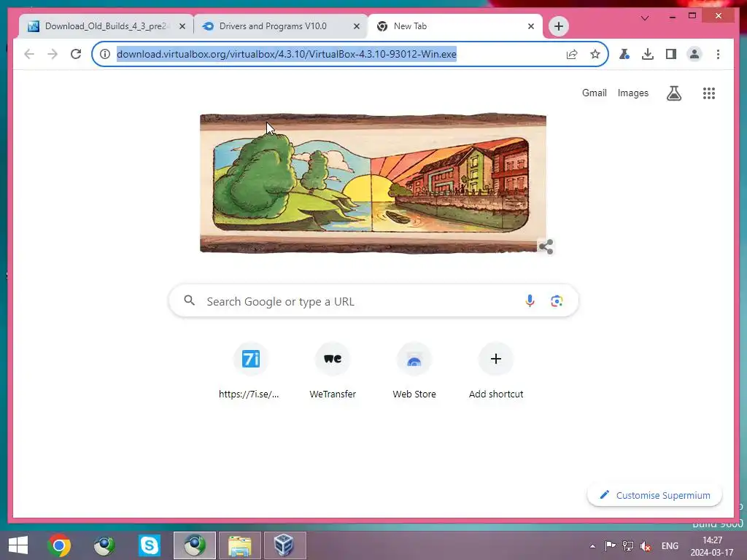Open the Web Store shortcut
Viewport: 747px width, 560px height.
point(414,370)
